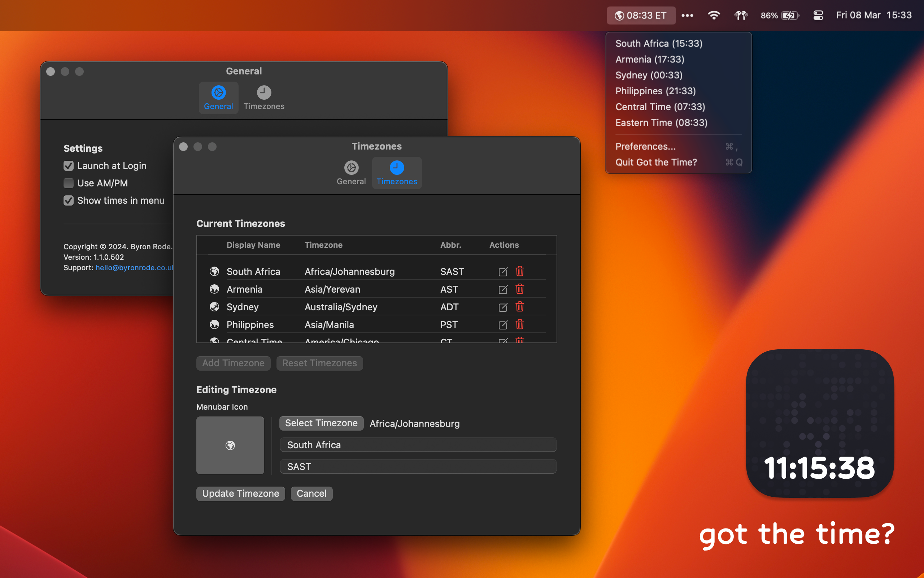Viewport: 924px width, 578px height.
Task: Cancel timezone editing
Action: (311, 493)
